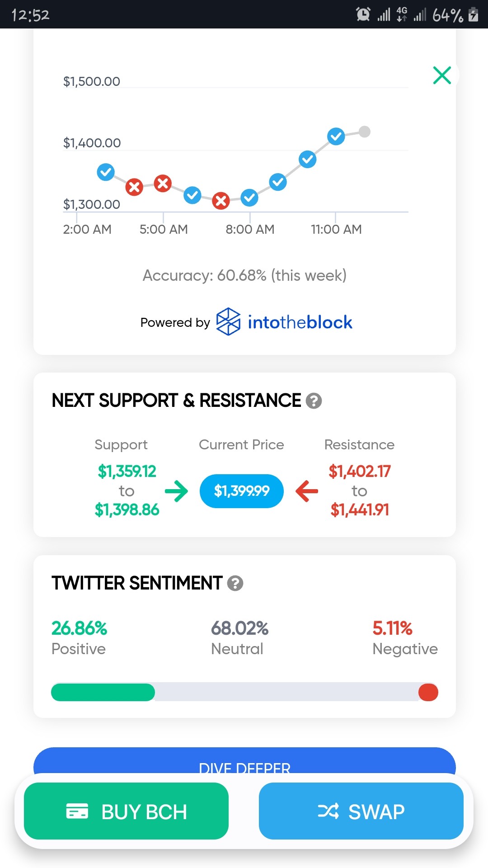Tap the Swap button
Screen dimensions: 488x868
[x=361, y=811]
